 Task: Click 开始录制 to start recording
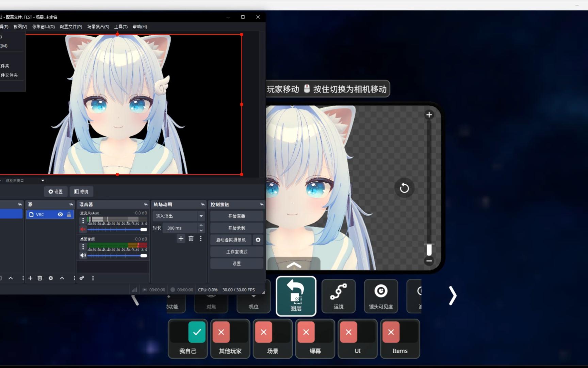click(236, 228)
